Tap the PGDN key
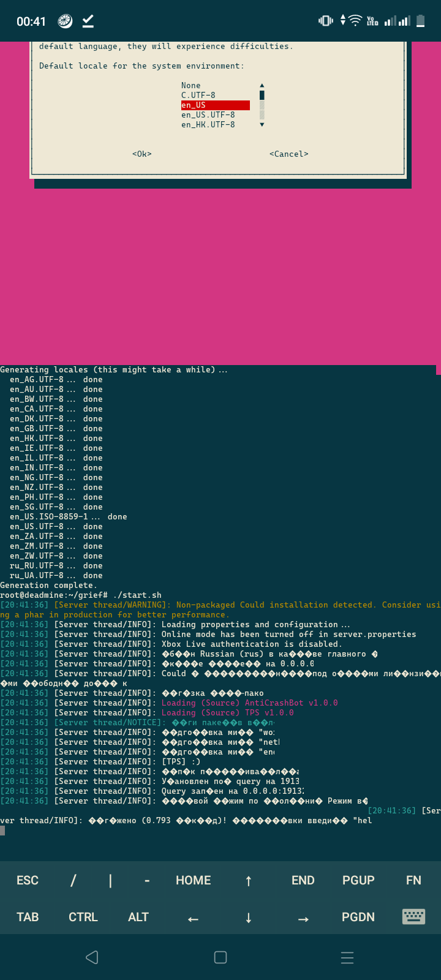This screenshot has width=441, height=980. 358,917
